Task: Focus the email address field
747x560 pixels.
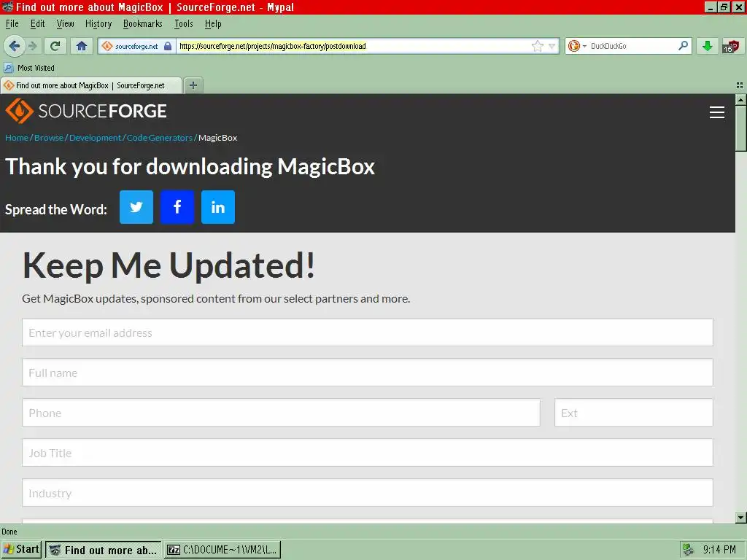Action: (x=368, y=332)
